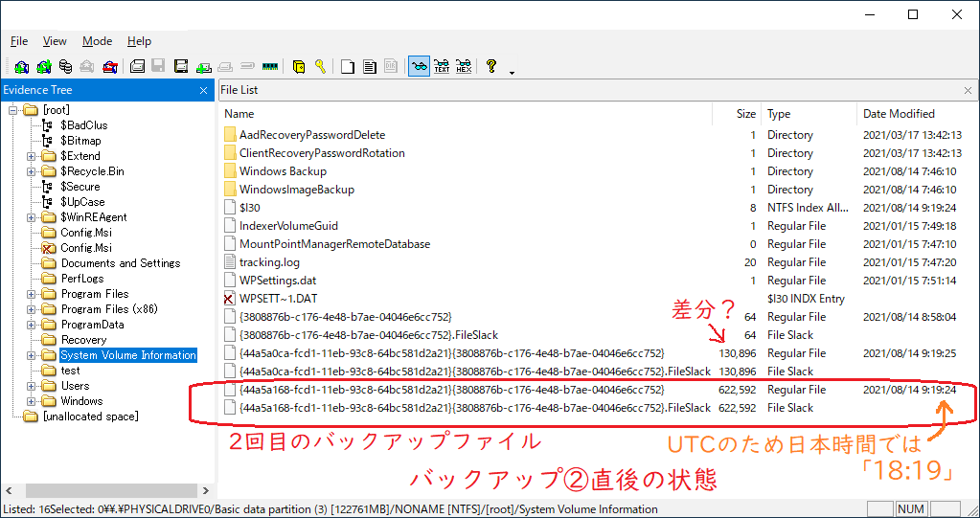Select the AadRecoveryPasswordDelete directory
Image resolution: width=980 pixels, height=518 pixels.
[x=312, y=135]
